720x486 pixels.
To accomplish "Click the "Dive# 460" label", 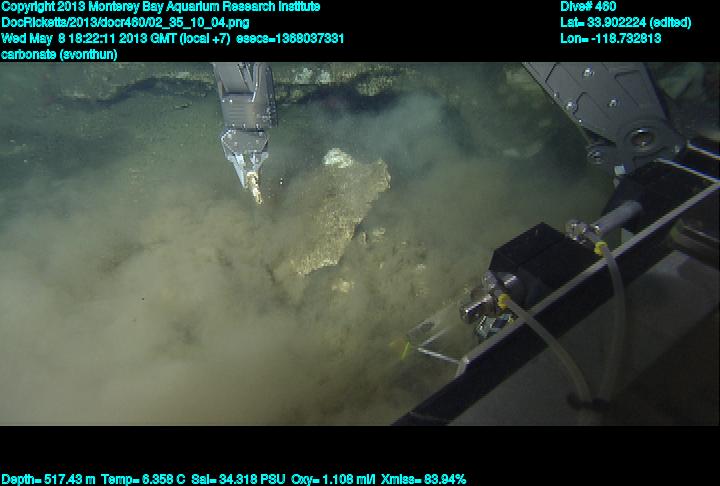I will (588, 6).
